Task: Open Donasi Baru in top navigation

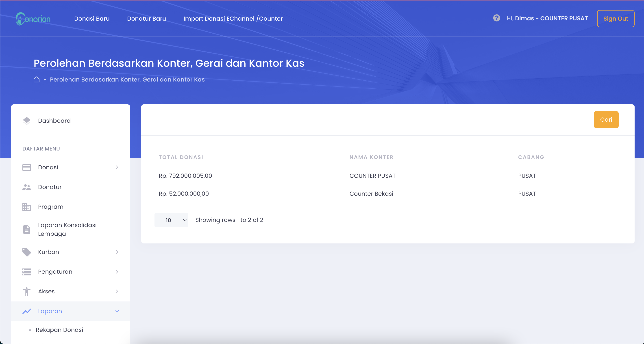Action: [x=92, y=18]
